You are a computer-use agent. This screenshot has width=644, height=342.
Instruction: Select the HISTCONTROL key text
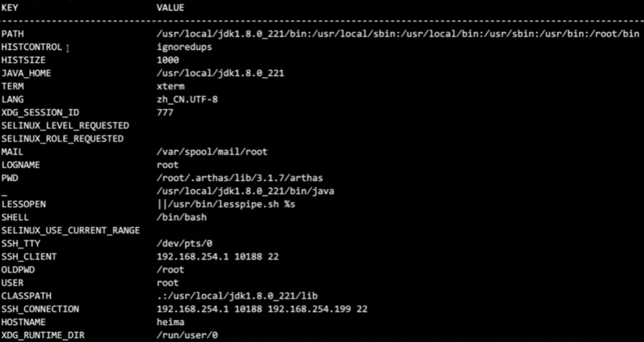tap(32, 48)
